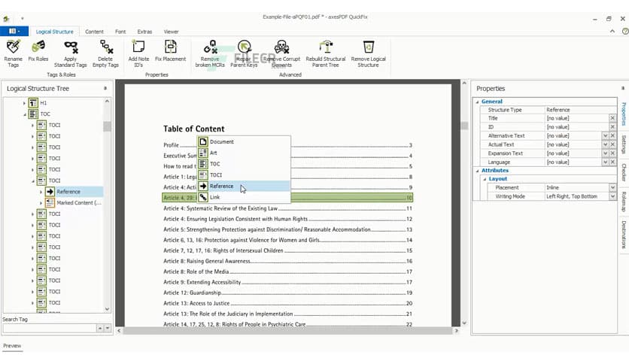This screenshot has width=629, height=364.
Task: Open the Placement dropdown in Properties
Action: (x=612, y=188)
